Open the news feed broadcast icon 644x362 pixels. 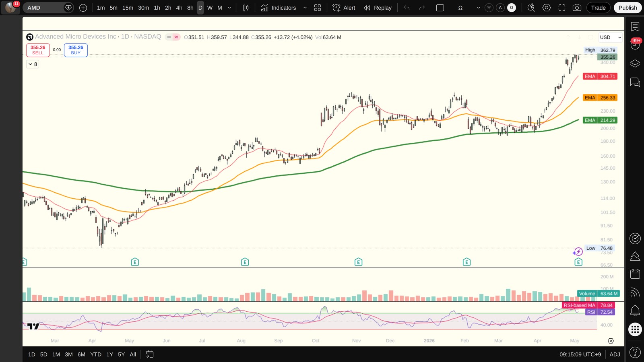tap(635, 292)
